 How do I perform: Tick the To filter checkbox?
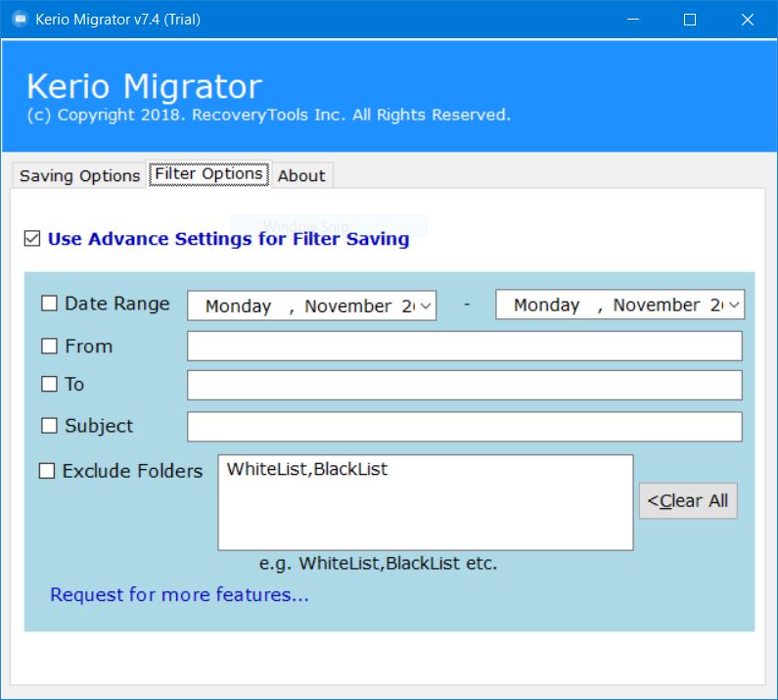(49, 384)
